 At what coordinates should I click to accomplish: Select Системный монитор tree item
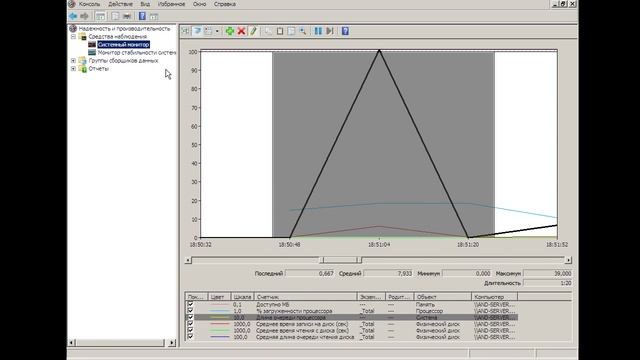pos(123,44)
